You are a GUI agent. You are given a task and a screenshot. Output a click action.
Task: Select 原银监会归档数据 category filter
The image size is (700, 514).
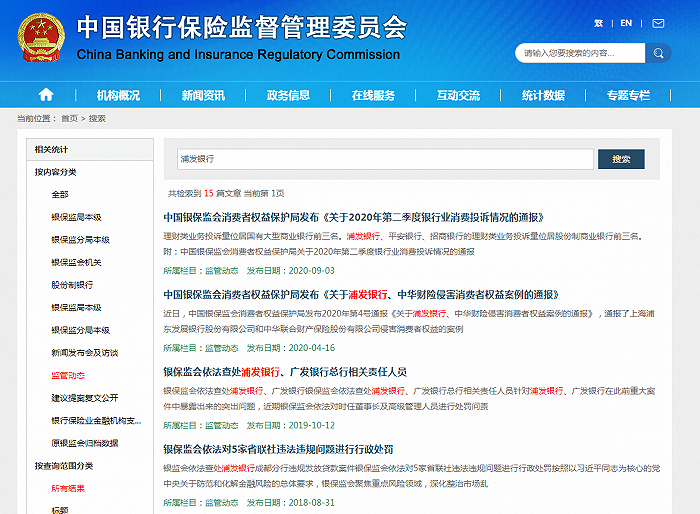click(x=85, y=443)
